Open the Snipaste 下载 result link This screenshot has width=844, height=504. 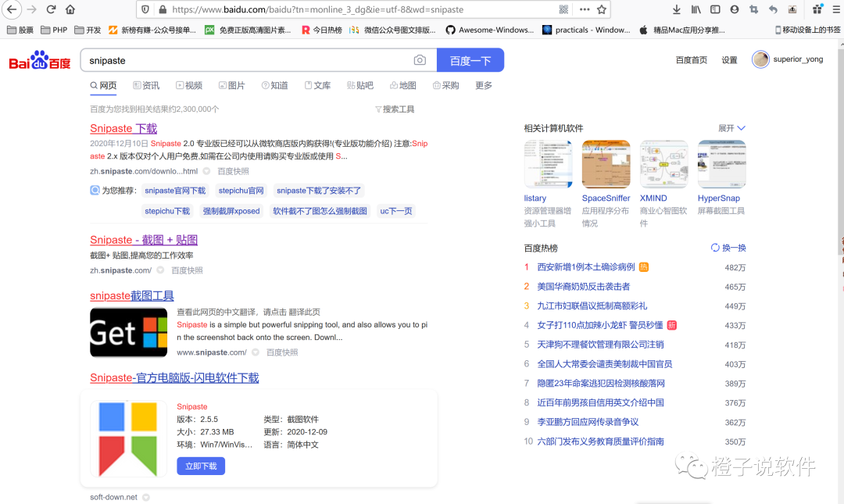pyautogui.click(x=123, y=129)
